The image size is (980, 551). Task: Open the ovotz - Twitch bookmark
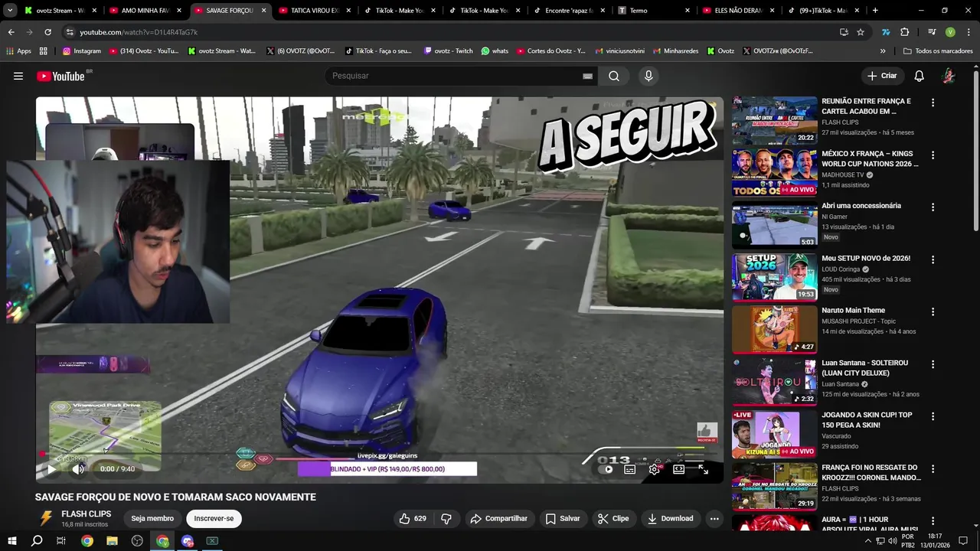tap(448, 51)
